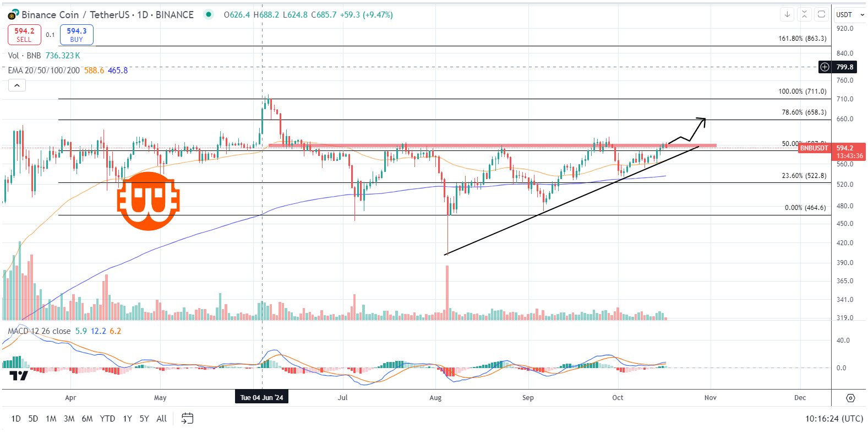The width and height of the screenshot is (868, 432).
Task: Click the maximize chart pane icon
Action: [x=821, y=14]
